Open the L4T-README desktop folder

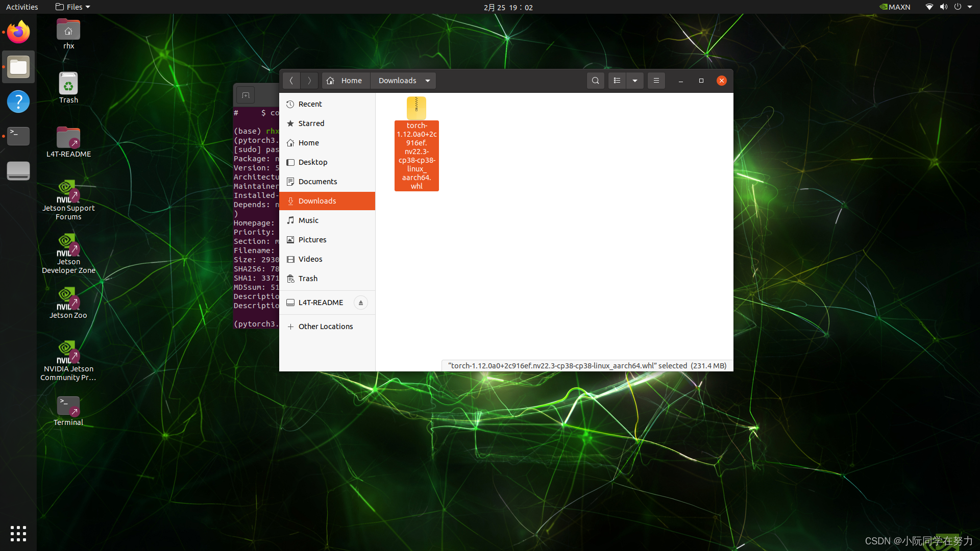(68, 142)
